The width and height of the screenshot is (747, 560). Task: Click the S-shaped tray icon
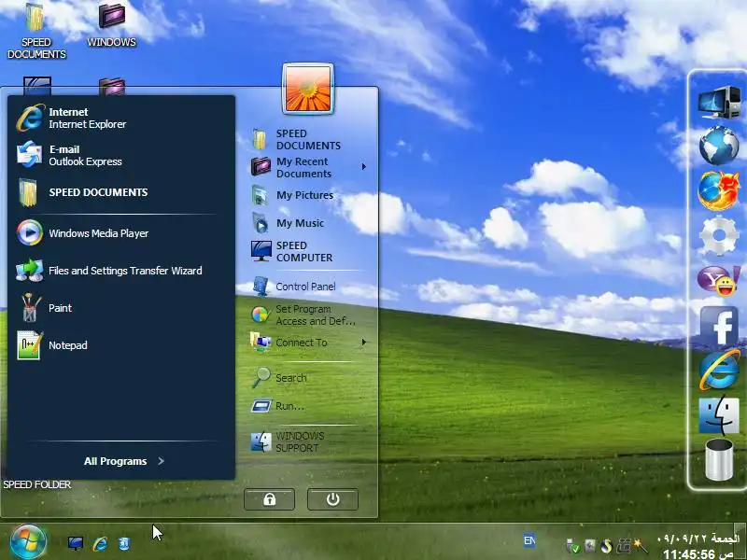pyautogui.click(x=606, y=546)
